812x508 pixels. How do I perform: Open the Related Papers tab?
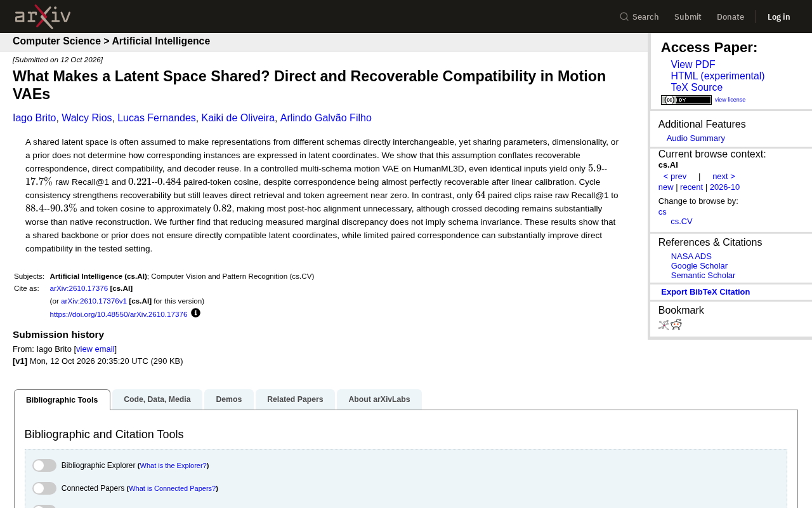point(295,399)
